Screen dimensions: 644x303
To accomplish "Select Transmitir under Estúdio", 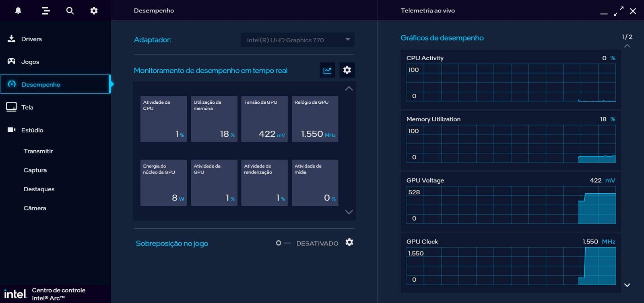I will pos(38,151).
